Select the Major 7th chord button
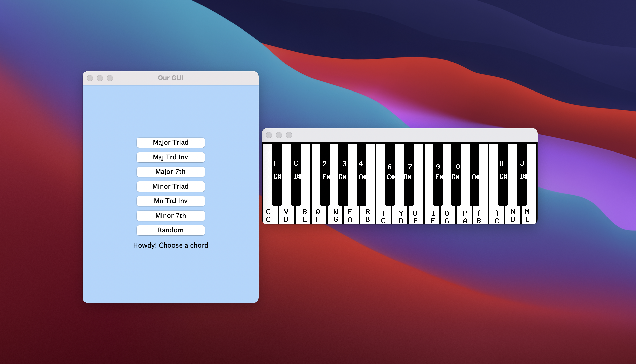Image resolution: width=636 pixels, height=364 pixels. click(170, 172)
